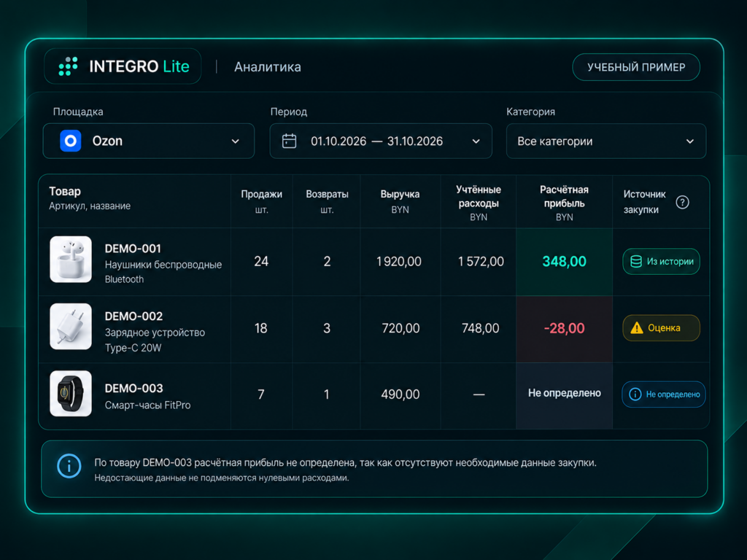Click the Зарядное устройство Type-C 20W name
The image size is (747, 560).
point(155,340)
